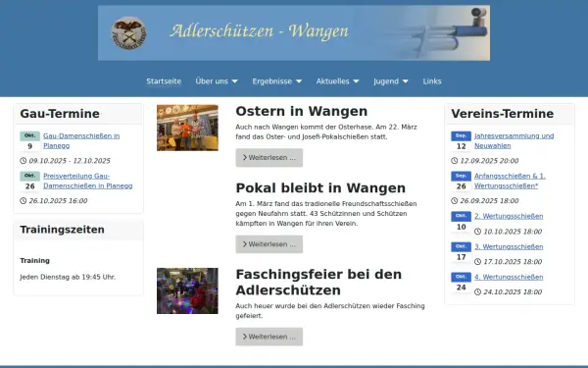Open the Links menu item
This screenshot has height=368, width=588.
coord(432,81)
